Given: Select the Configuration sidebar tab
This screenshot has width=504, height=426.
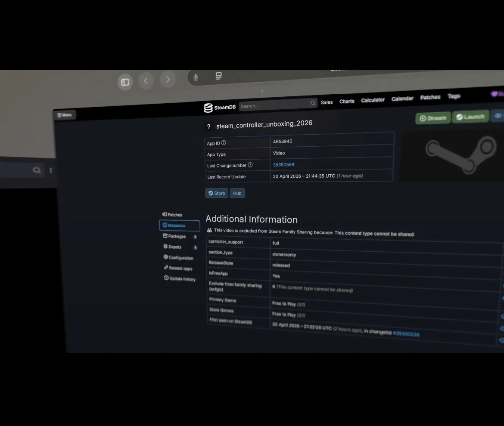Looking at the screenshot, I should 178,257.
